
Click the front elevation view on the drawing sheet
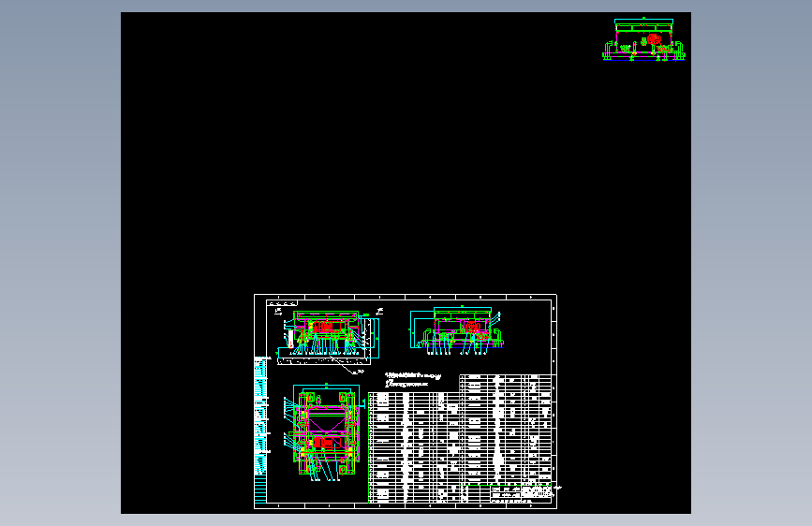(327, 334)
